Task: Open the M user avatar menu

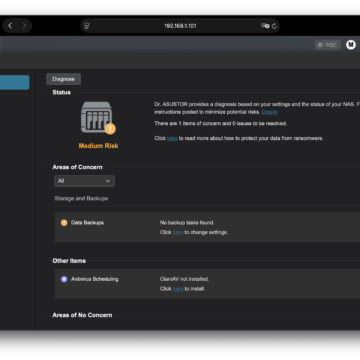Action: click(x=351, y=44)
